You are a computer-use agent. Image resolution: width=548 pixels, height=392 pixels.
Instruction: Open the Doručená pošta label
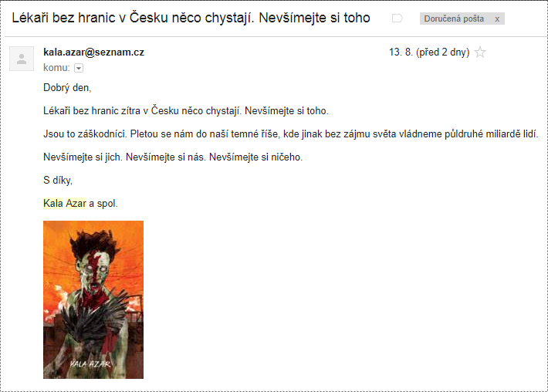pos(454,19)
